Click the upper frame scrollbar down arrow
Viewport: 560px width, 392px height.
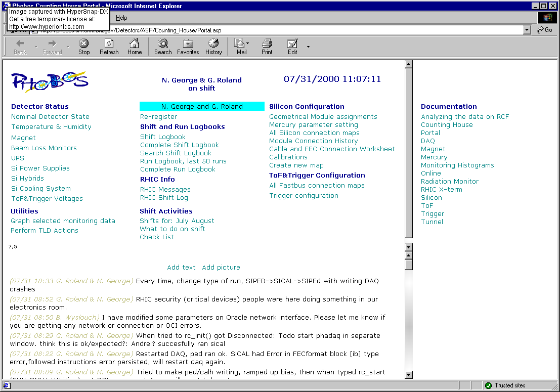409,247
